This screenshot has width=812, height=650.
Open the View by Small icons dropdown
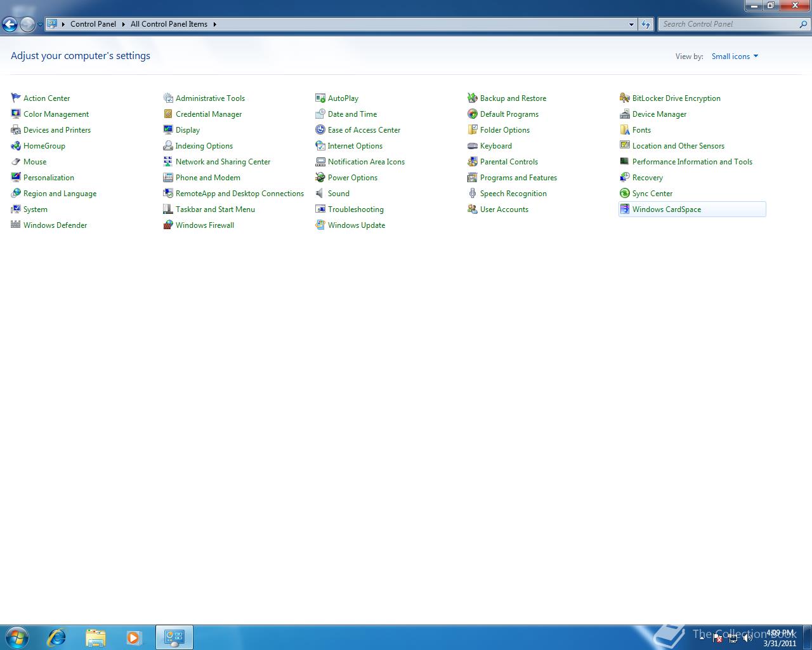[x=734, y=56]
